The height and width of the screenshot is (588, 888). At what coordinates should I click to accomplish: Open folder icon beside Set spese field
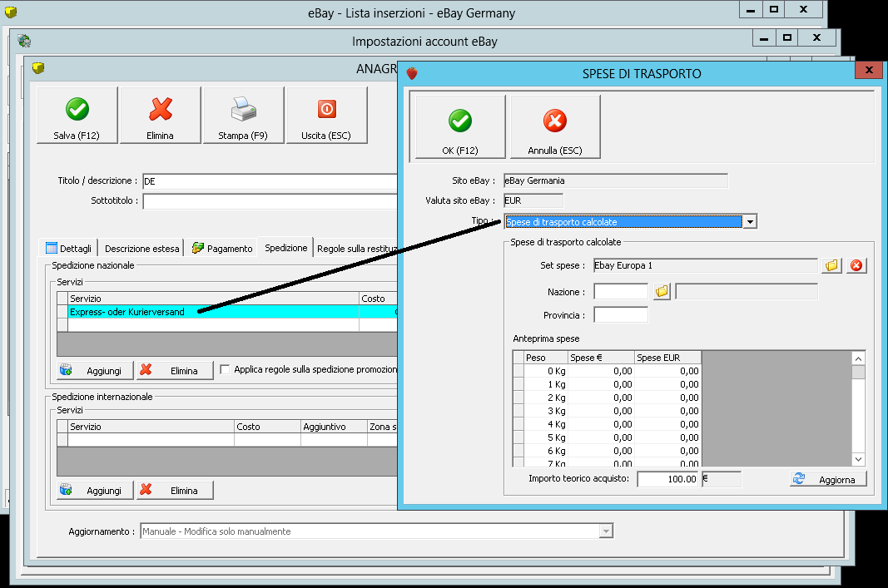pyautogui.click(x=831, y=265)
